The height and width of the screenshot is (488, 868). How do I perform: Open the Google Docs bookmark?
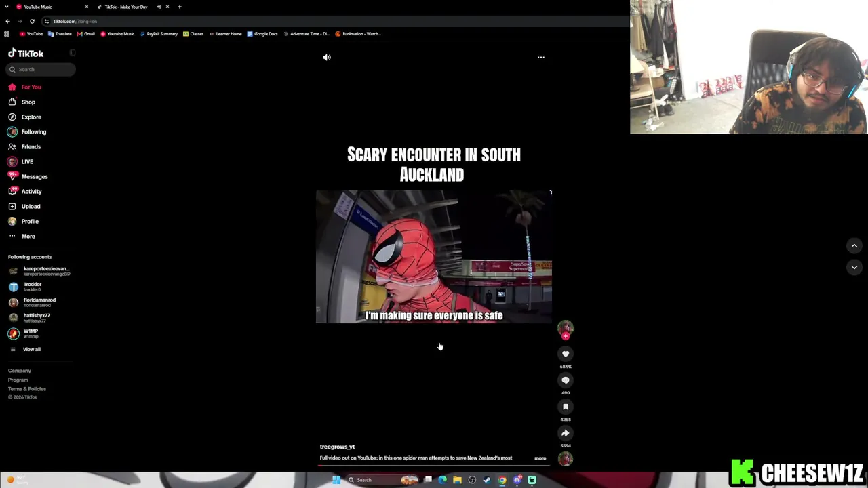point(262,34)
